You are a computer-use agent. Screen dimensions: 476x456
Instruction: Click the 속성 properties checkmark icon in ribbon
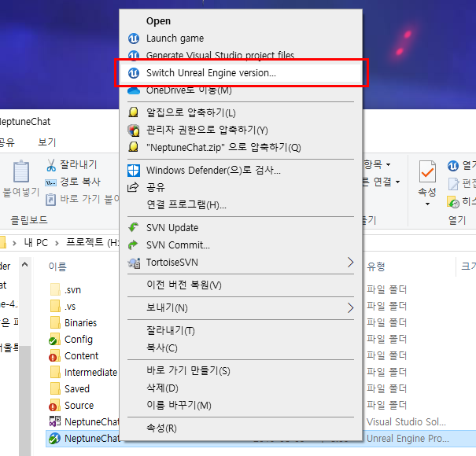(427, 172)
